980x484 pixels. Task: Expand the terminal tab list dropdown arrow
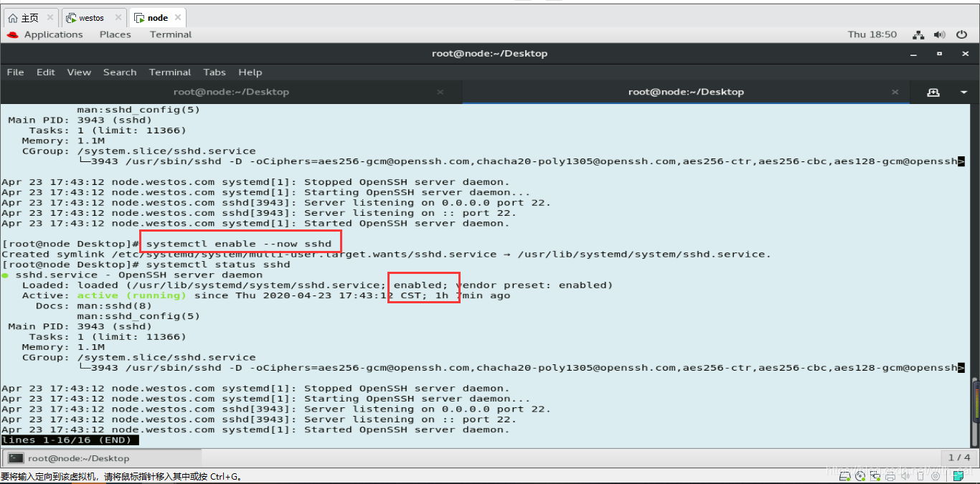point(964,92)
